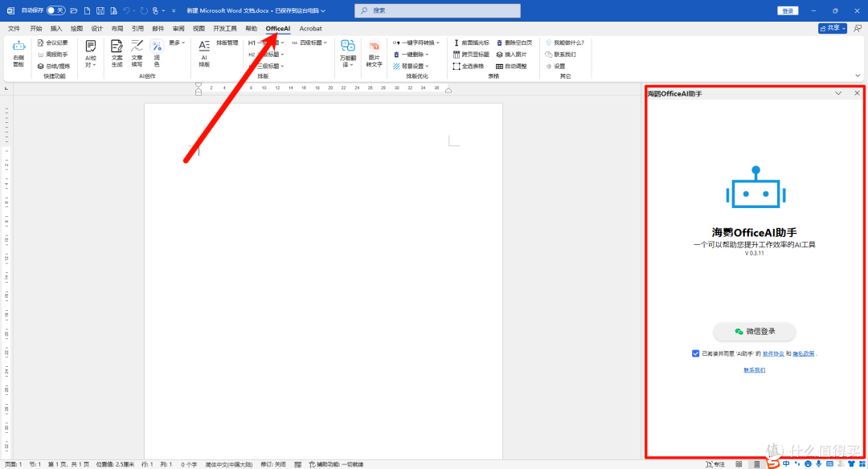
Task: Customize the Quick Access Toolbar dropdown
Action: [174, 10]
